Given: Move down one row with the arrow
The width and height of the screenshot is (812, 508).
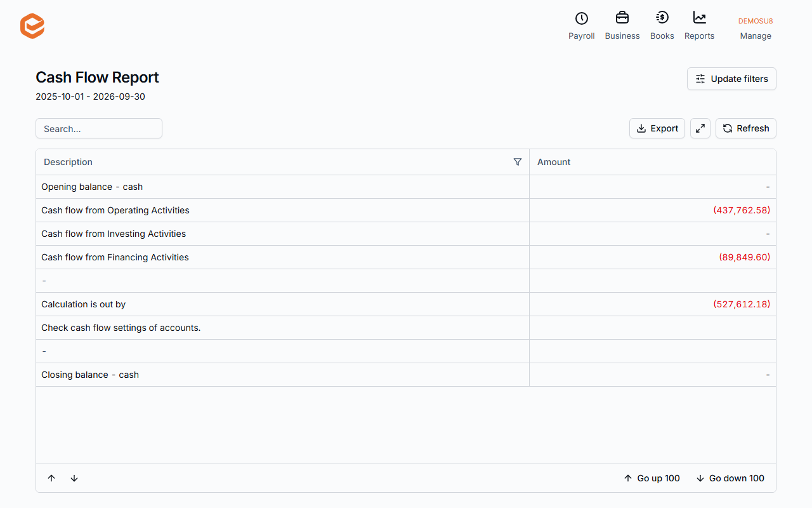Looking at the screenshot, I should point(74,478).
